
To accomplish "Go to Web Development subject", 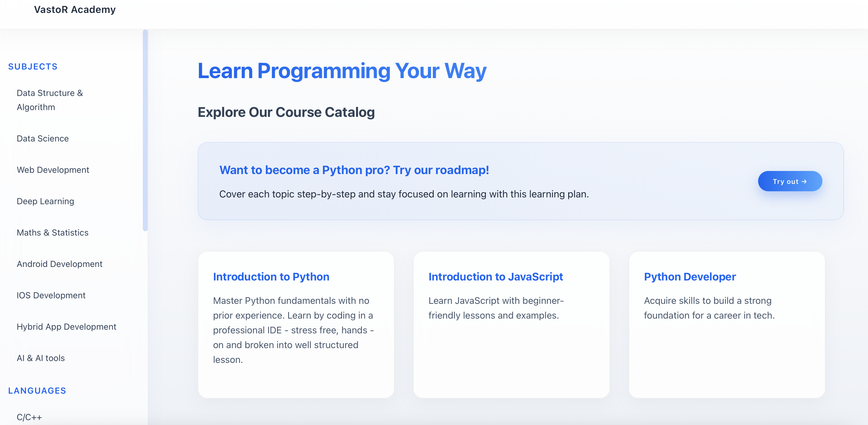I will [x=53, y=170].
